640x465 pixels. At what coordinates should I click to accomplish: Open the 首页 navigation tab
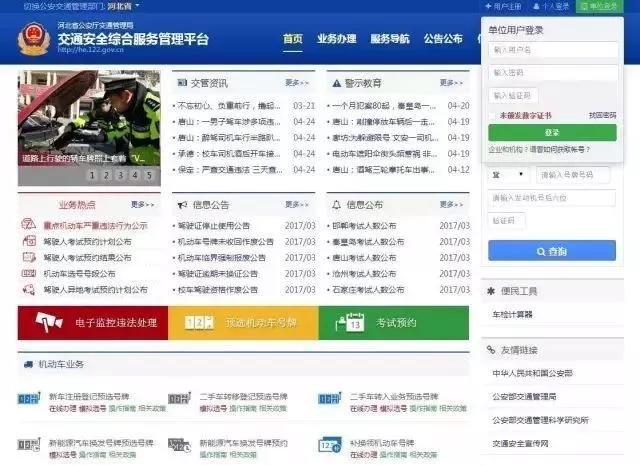coord(293,39)
